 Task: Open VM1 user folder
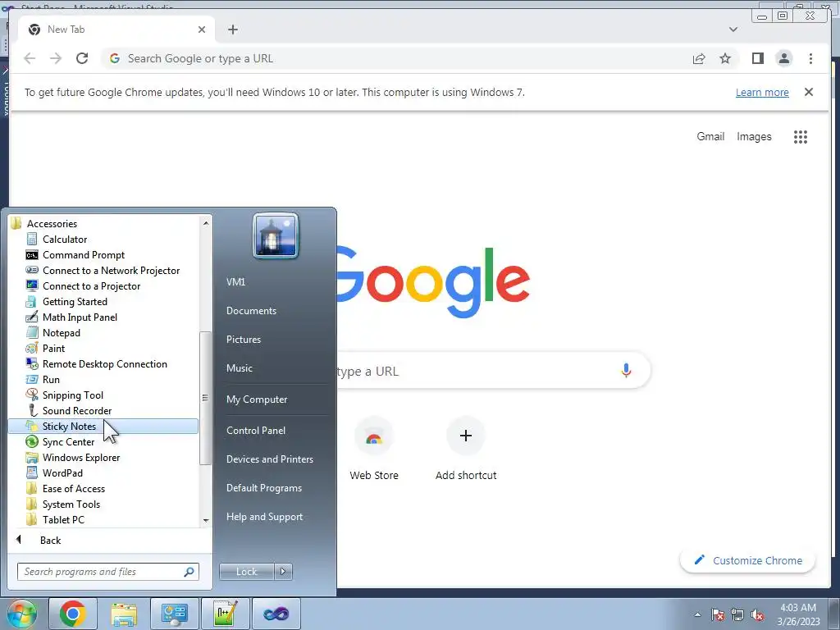click(x=235, y=282)
